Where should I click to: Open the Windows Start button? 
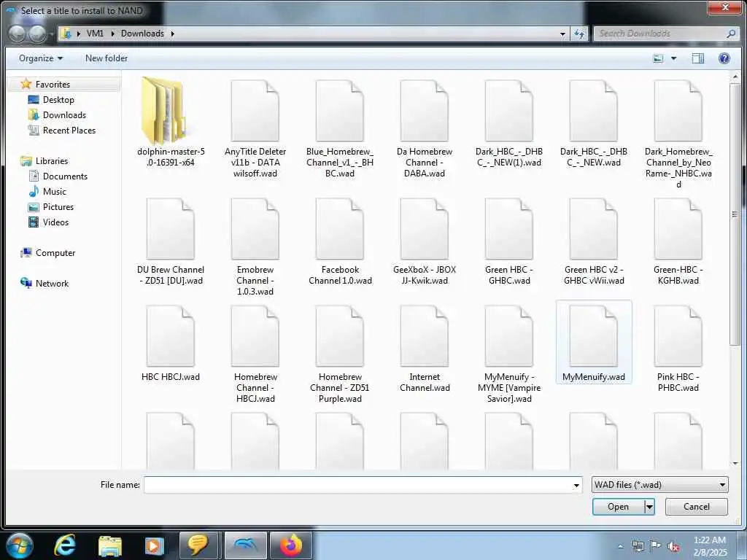point(19,545)
